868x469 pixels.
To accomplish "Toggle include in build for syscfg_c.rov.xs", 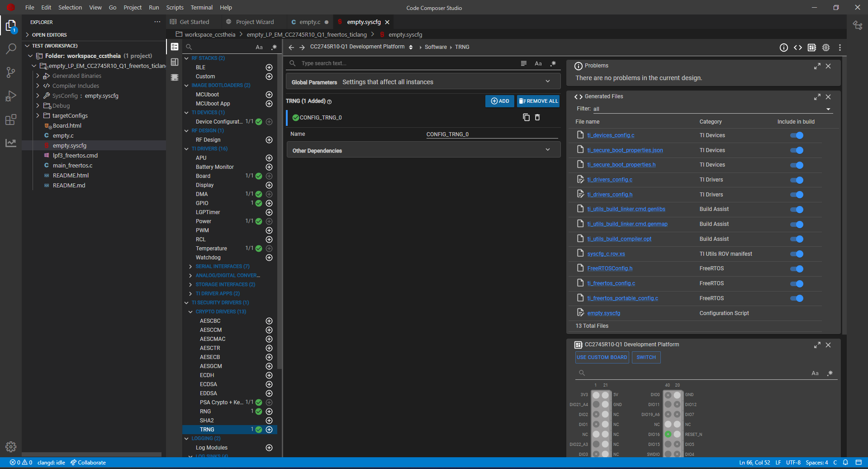I will tap(797, 254).
